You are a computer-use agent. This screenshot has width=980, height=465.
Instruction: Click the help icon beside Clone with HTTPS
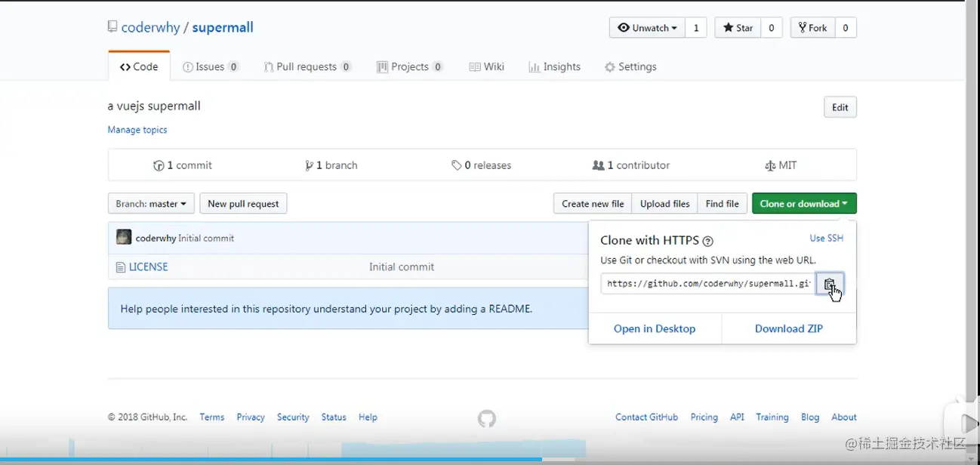click(x=707, y=242)
